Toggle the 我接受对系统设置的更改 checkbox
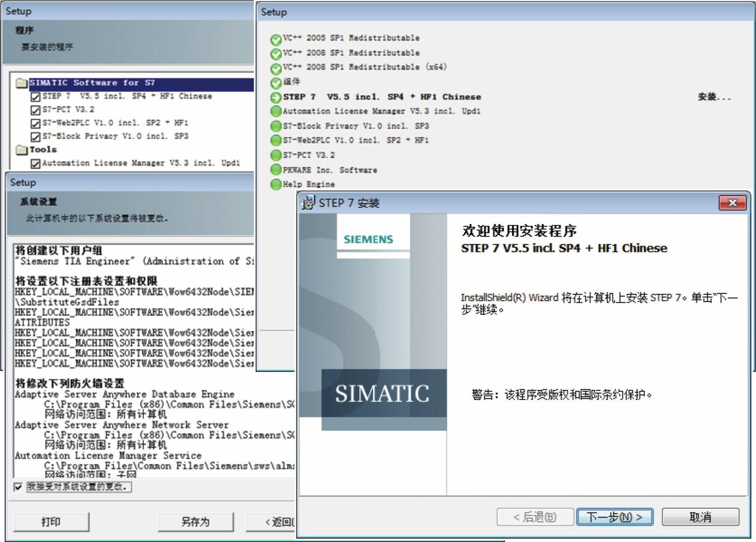Viewport: 756px width, 542px height. pyautogui.click(x=18, y=487)
